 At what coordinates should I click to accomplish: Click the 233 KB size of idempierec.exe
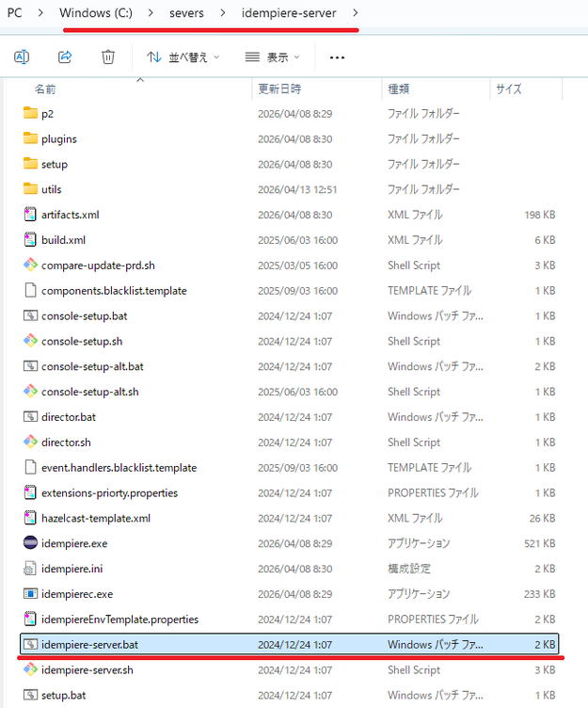540,594
